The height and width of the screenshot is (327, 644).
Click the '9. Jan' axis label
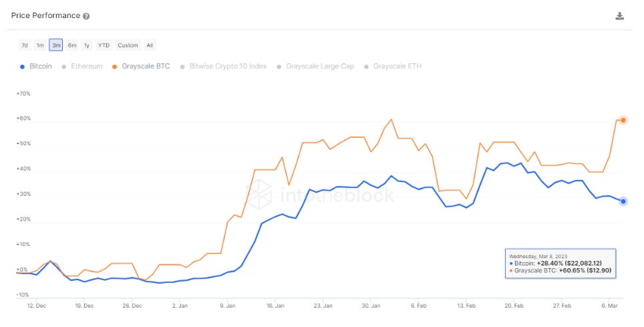(x=228, y=306)
